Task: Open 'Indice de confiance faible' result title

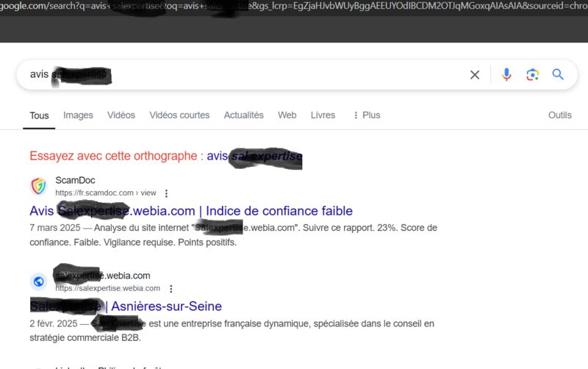Action: 191,211
